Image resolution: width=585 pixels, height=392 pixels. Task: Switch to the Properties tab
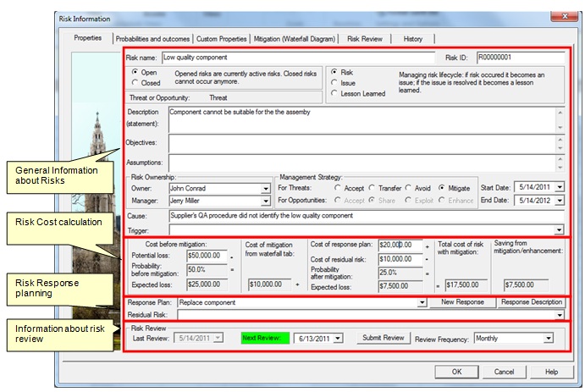88,38
